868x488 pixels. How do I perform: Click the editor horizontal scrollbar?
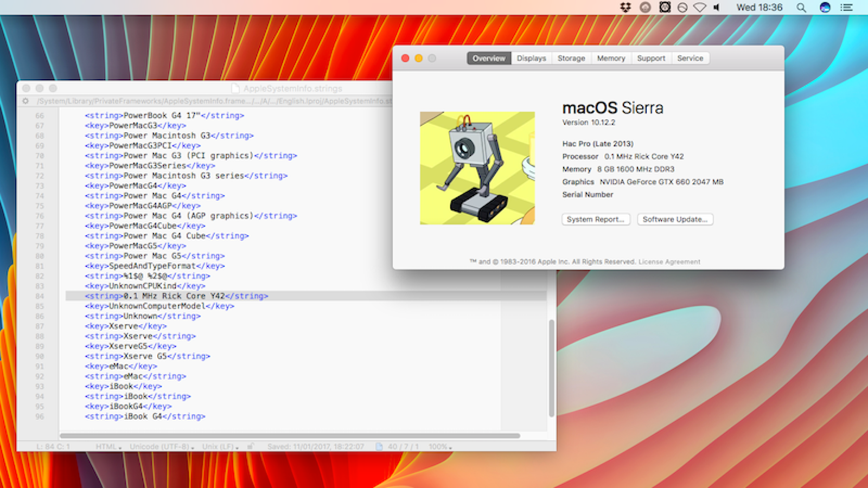(x=290, y=435)
